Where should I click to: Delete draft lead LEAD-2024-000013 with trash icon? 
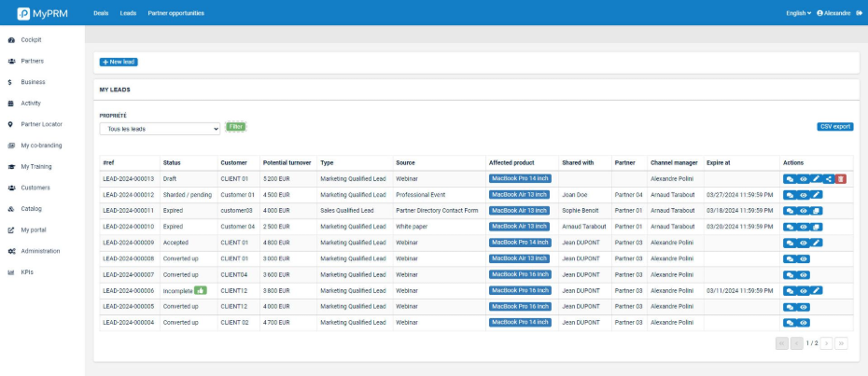click(841, 178)
